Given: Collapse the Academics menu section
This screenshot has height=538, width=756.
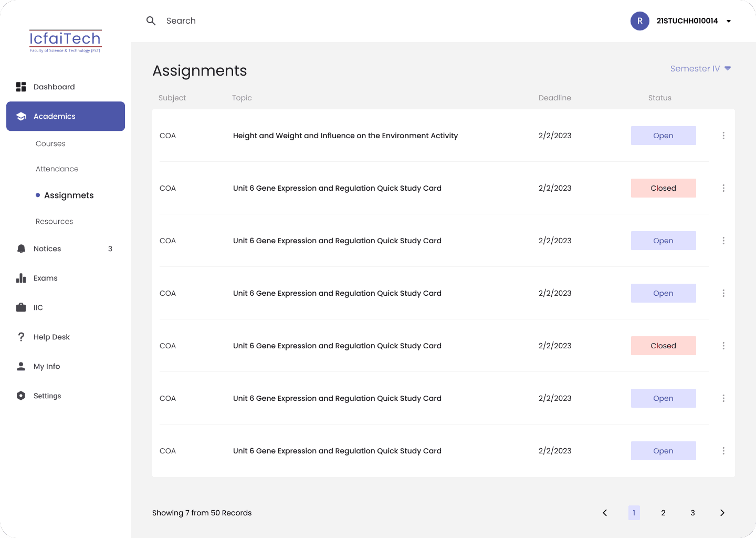Looking at the screenshot, I should click(x=66, y=116).
